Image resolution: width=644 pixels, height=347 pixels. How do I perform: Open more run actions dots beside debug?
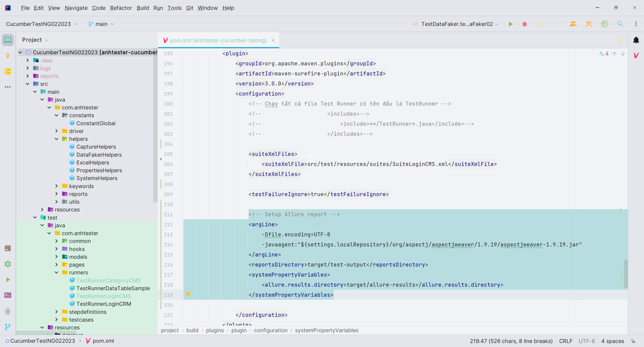538,24
